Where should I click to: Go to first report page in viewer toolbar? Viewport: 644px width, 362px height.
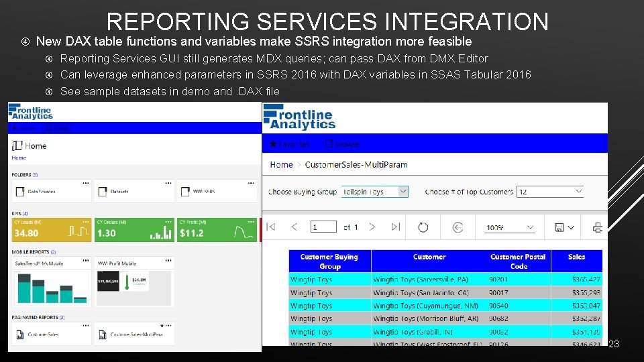coord(270,227)
